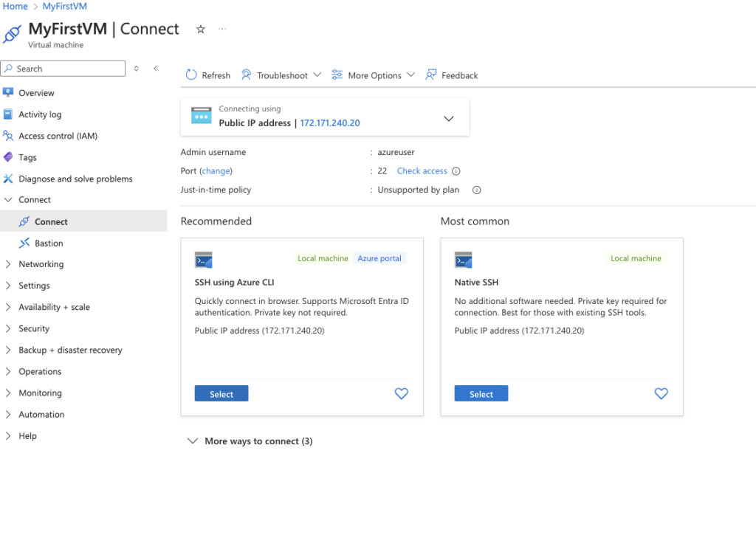Click the Bastion cross icon in sidebar

tap(24, 243)
